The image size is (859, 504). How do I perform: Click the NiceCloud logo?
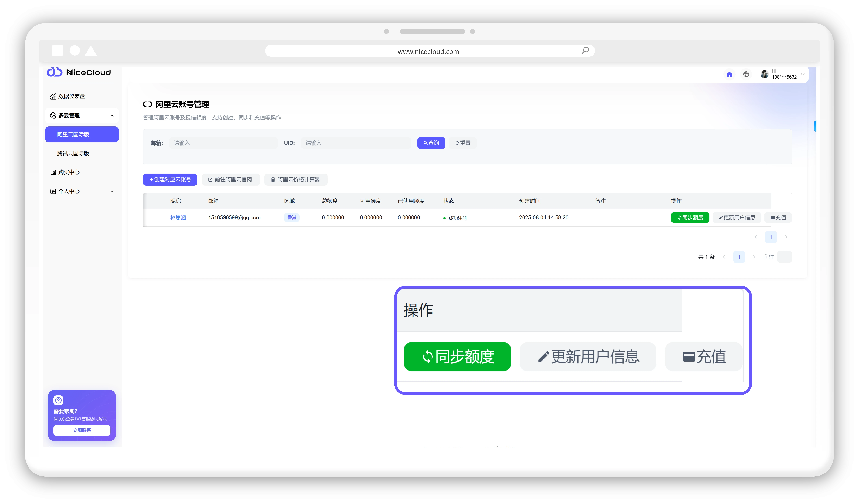click(79, 72)
